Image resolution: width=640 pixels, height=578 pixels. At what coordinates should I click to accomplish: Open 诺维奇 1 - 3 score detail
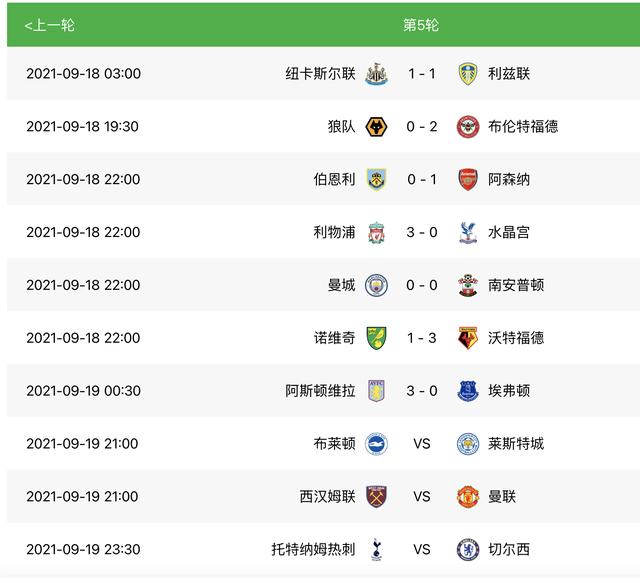(422, 338)
